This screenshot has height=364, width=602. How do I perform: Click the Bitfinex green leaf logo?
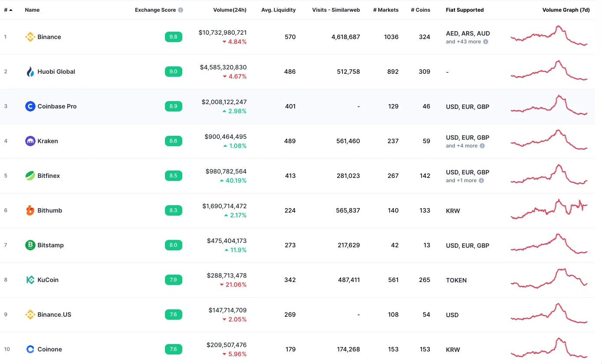(x=30, y=176)
